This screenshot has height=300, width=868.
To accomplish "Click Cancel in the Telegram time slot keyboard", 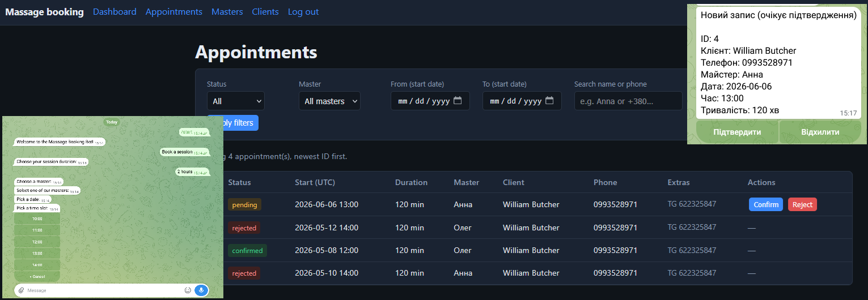I will coord(37,276).
